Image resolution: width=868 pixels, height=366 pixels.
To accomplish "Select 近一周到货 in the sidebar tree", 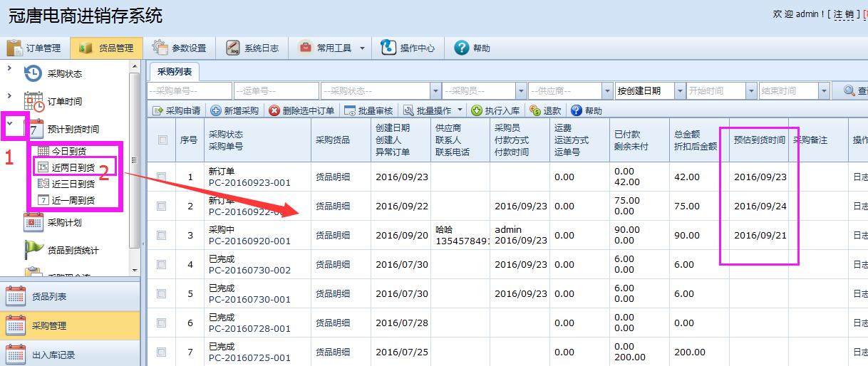I will tap(66, 200).
